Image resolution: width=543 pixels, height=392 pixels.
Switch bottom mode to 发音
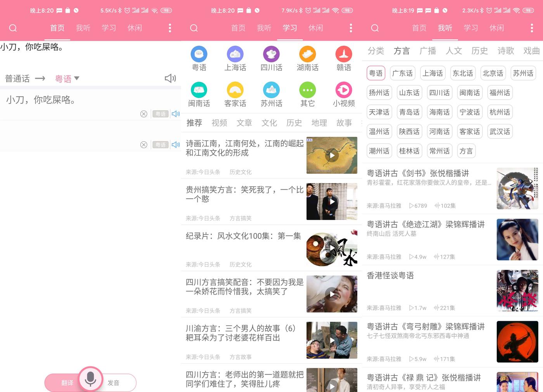[114, 383]
